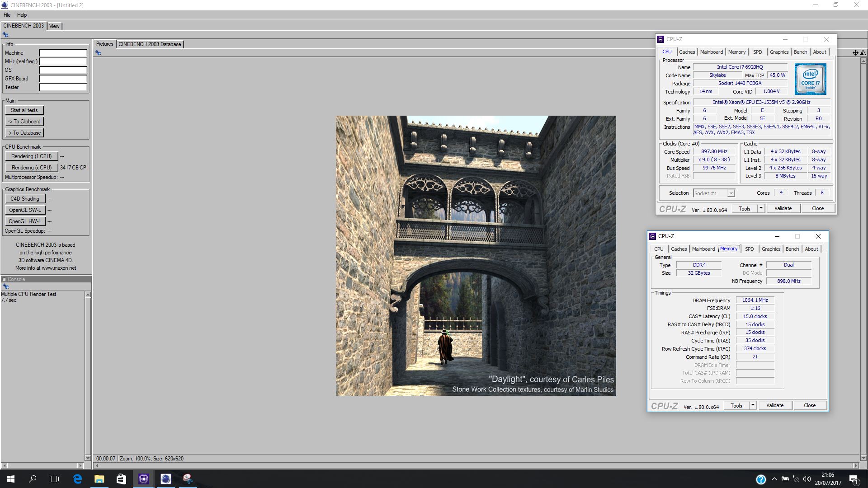Click into the GFX-Board input field

click(63, 79)
